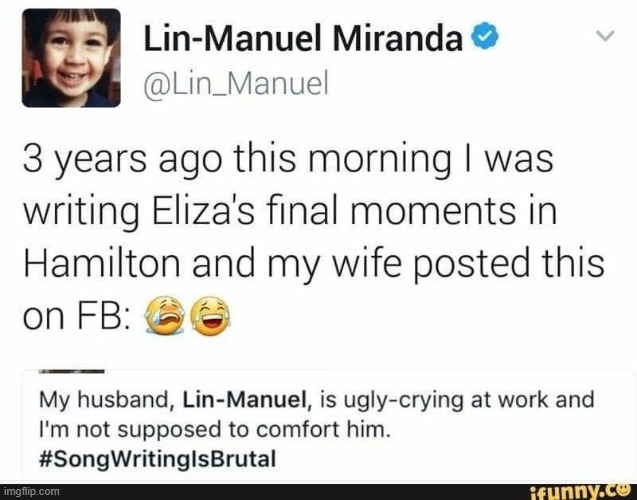Screen dimensions: 637x500
Task: Open the @Lin_Manuel handle link
Action: [235, 83]
